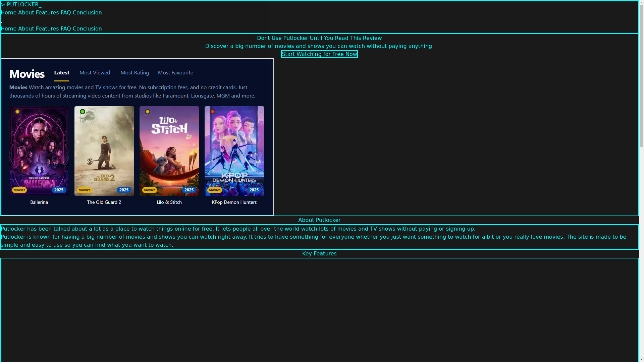644x362 pixels.
Task: Open the Lilo & Stitch poster
Action: (x=169, y=151)
